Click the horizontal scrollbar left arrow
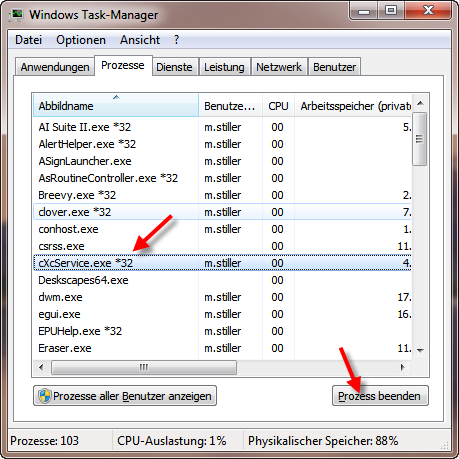This screenshot has height=459, width=459. [41, 367]
